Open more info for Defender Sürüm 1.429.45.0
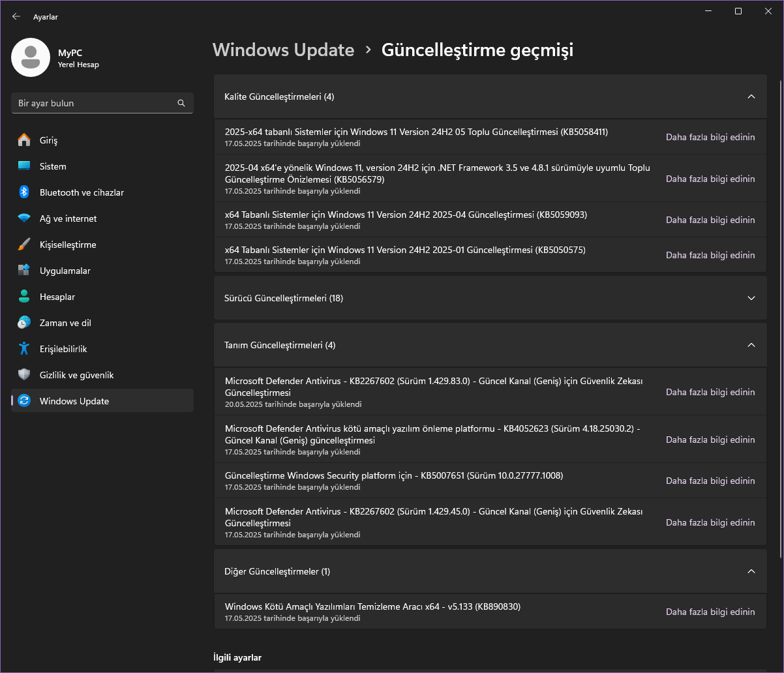The width and height of the screenshot is (784, 673). tap(710, 522)
